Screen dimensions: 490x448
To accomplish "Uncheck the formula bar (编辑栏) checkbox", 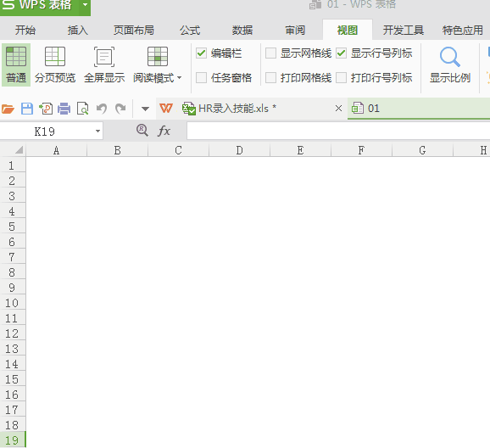I will 201,53.
